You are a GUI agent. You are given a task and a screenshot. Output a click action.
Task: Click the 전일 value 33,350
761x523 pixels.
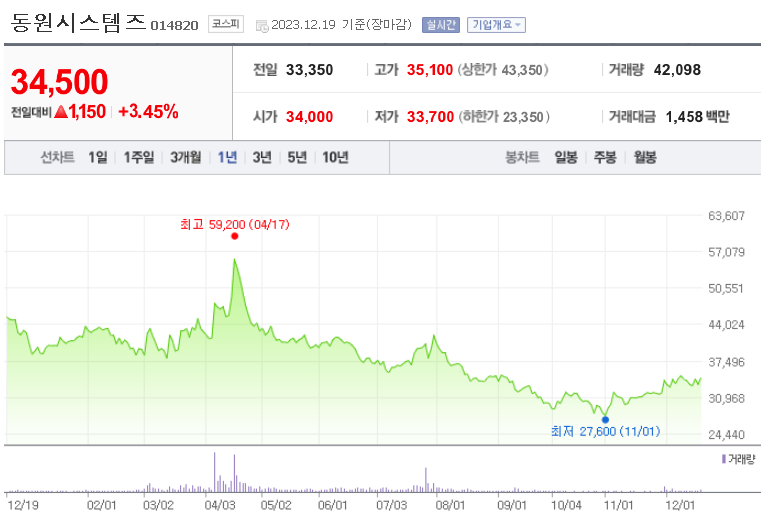point(310,70)
